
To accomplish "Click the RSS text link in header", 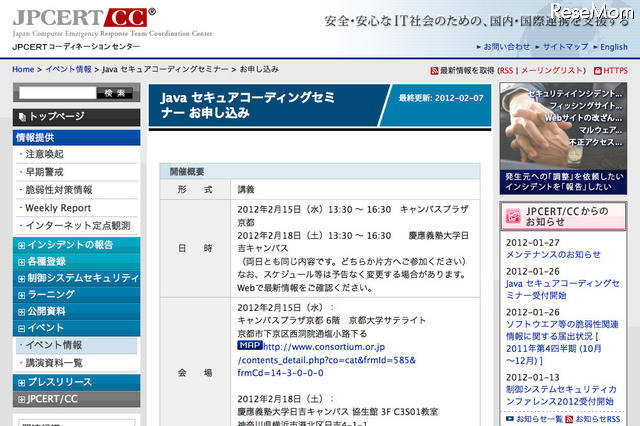I will (506, 71).
